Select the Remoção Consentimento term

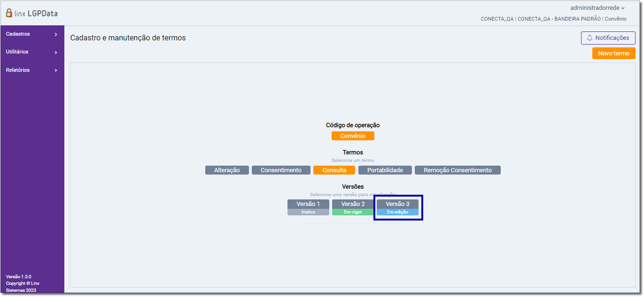[x=458, y=170]
